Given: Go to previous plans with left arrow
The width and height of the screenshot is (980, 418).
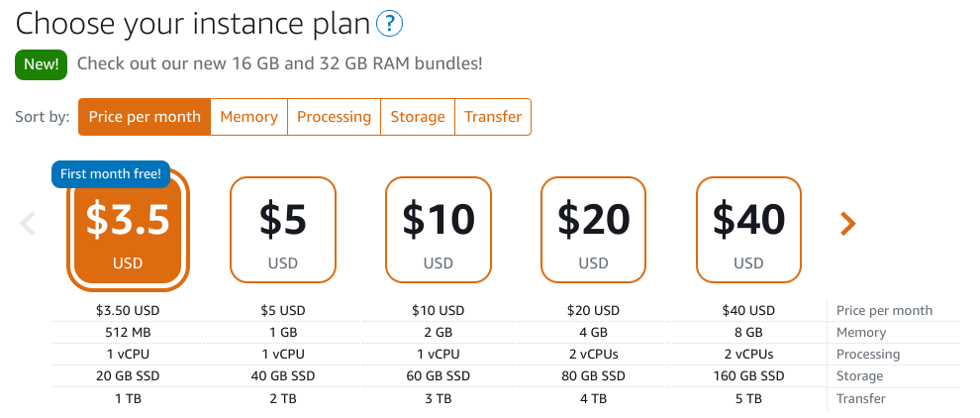Looking at the screenshot, I should (x=28, y=224).
